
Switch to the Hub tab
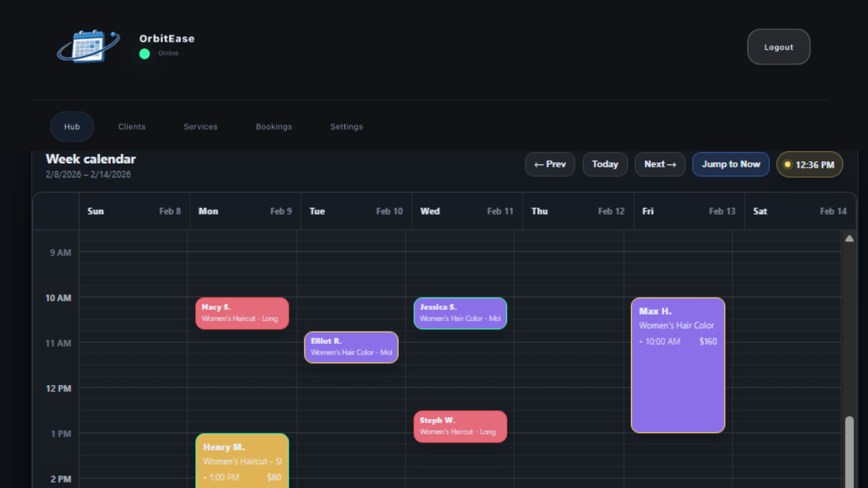pyautogui.click(x=72, y=127)
